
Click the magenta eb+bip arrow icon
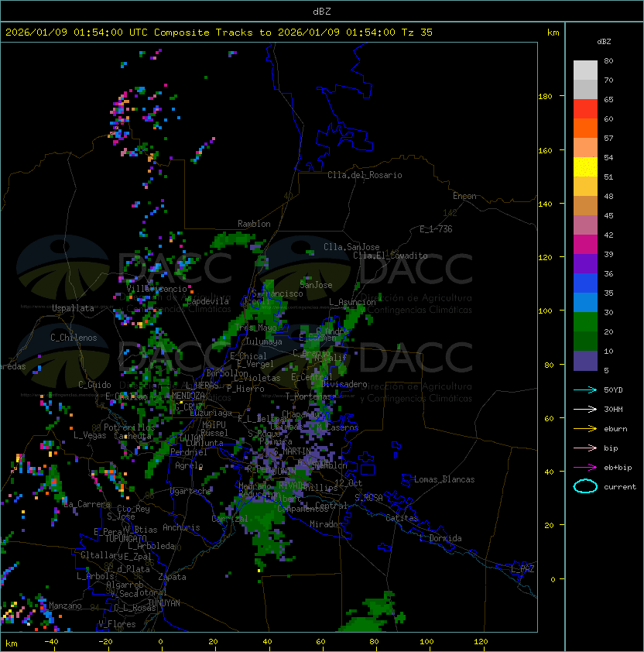tap(585, 468)
